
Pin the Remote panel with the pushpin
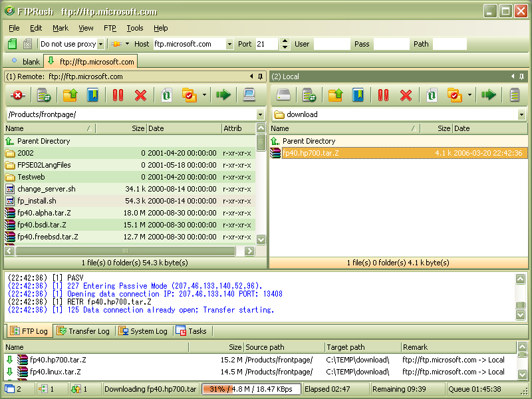pos(261,76)
